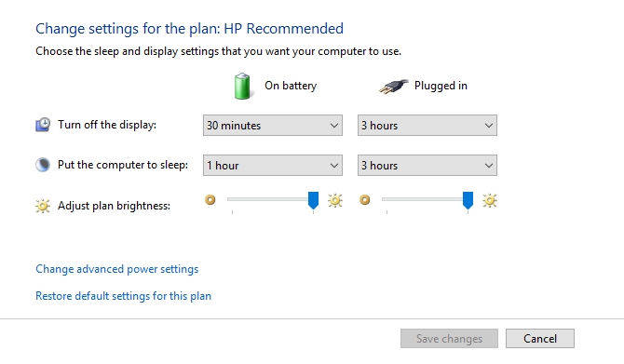Viewport: 624px width, 364px height.
Task: Click the Cancel button
Action: tap(540, 339)
